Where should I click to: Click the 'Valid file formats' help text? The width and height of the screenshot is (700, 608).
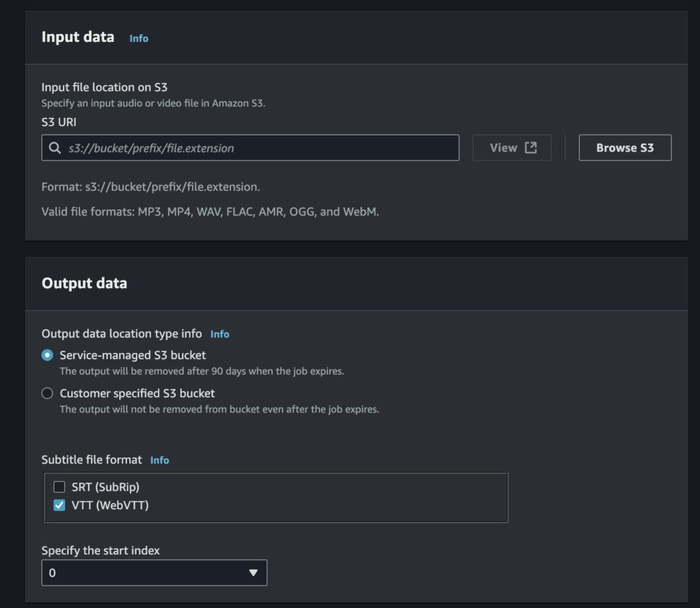[x=211, y=212]
